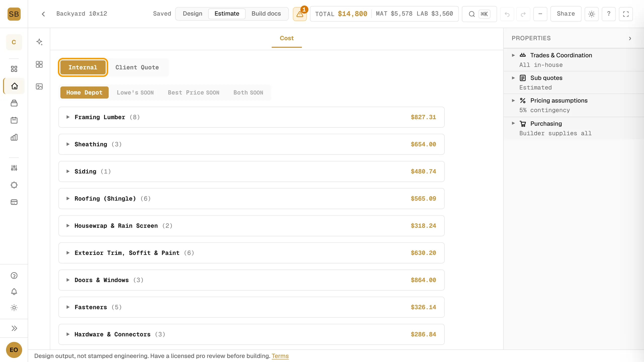
Task: Select the Home Depot supplier option
Action: point(85,93)
